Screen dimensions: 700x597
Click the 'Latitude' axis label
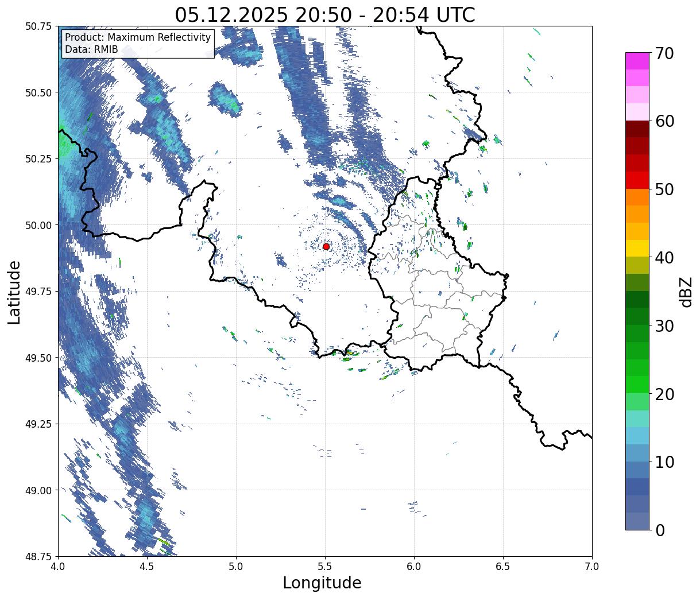(x=14, y=292)
